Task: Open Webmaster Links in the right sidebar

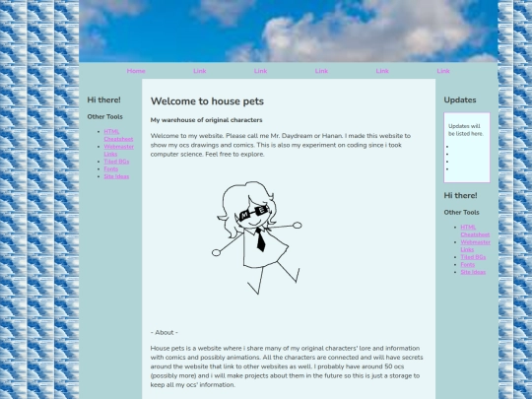Action: click(x=475, y=245)
